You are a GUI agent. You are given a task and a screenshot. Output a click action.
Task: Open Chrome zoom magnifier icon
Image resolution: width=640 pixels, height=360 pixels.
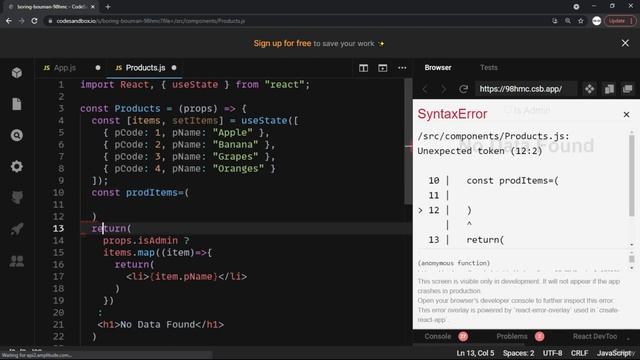tap(568, 21)
